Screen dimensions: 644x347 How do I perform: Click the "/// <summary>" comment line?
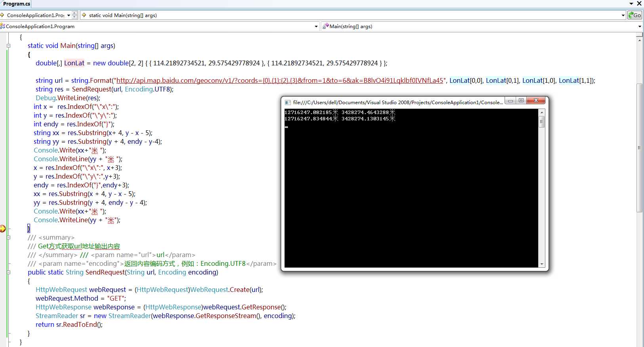coord(51,237)
